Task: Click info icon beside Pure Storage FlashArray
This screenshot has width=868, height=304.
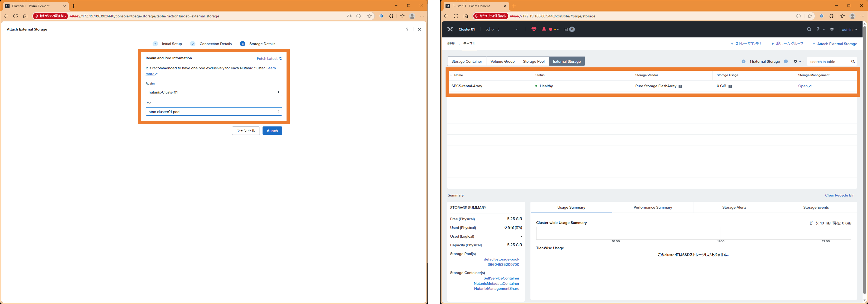Action: [680, 86]
